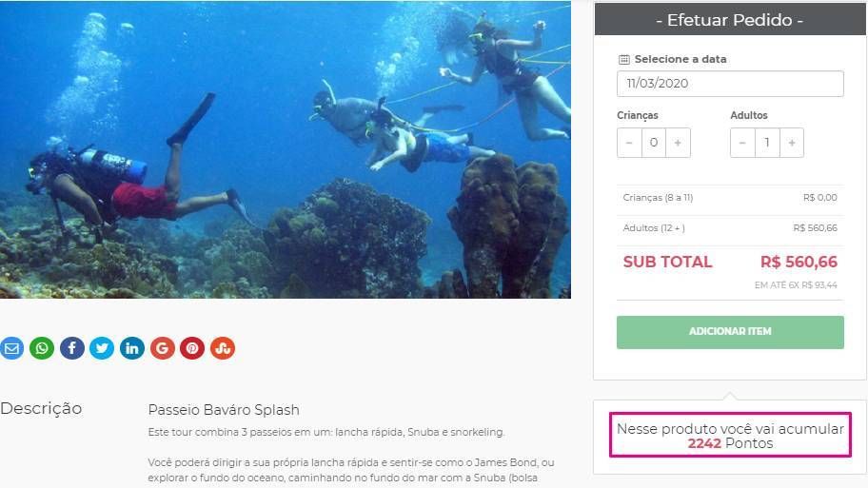This screenshot has width=868, height=488.
Task: Decrease Crianças count with minus
Action: click(x=629, y=143)
